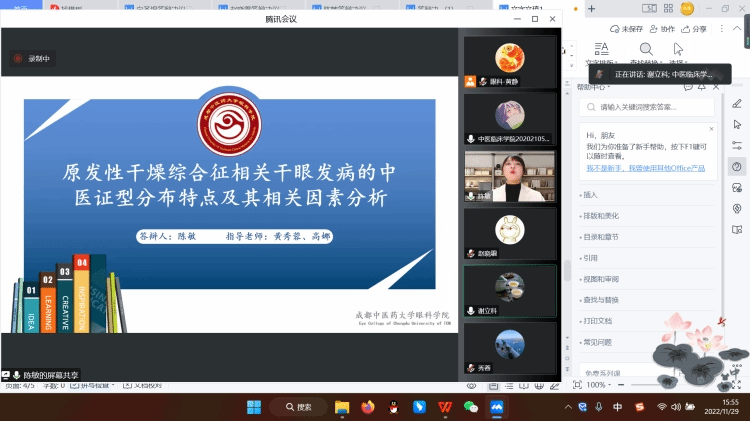
Task: Select the 谢立科 speaking participant tile
Action: 510,291
